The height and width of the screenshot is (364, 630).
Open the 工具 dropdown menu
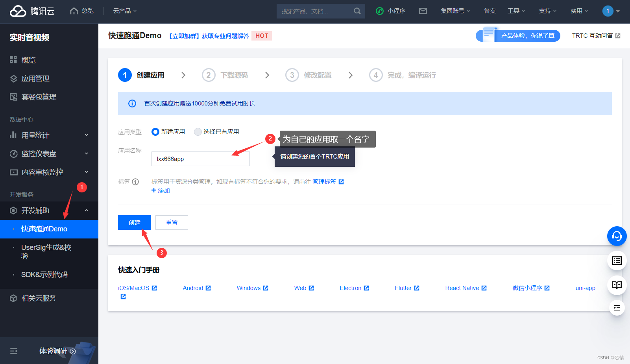click(x=516, y=11)
